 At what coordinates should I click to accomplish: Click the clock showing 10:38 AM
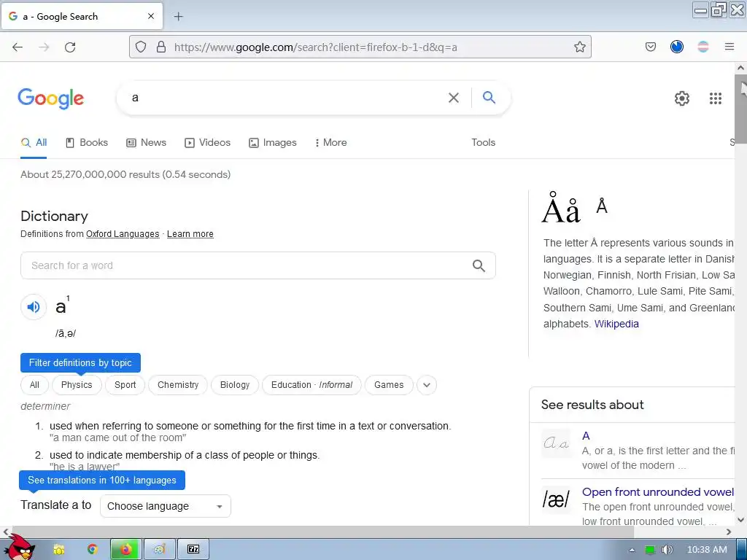pos(707,550)
